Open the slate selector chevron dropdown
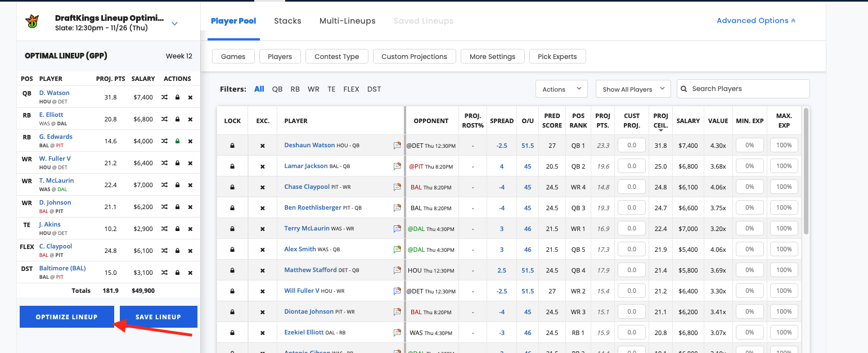The width and height of the screenshot is (868, 353). (174, 24)
